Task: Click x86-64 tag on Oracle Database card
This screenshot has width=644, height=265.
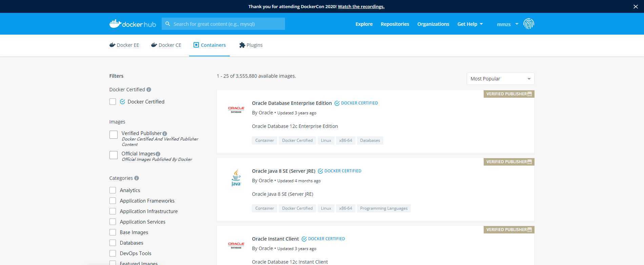Action: click(x=346, y=140)
